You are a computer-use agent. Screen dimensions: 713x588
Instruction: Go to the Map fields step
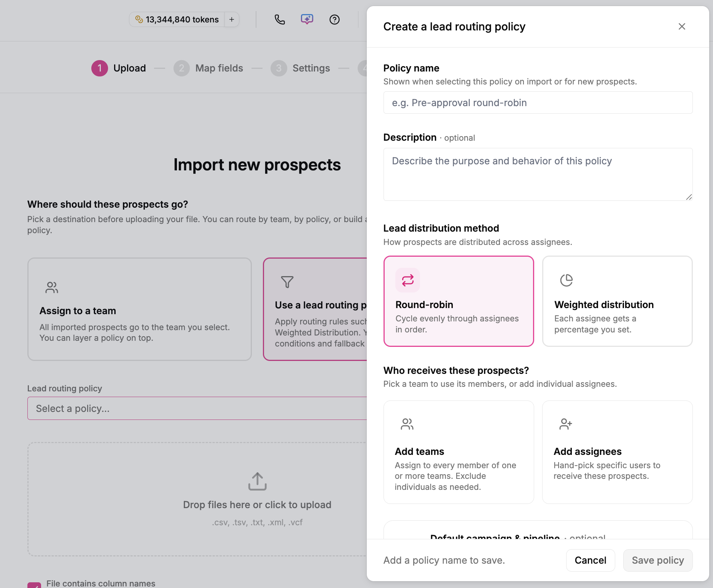pyautogui.click(x=208, y=68)
